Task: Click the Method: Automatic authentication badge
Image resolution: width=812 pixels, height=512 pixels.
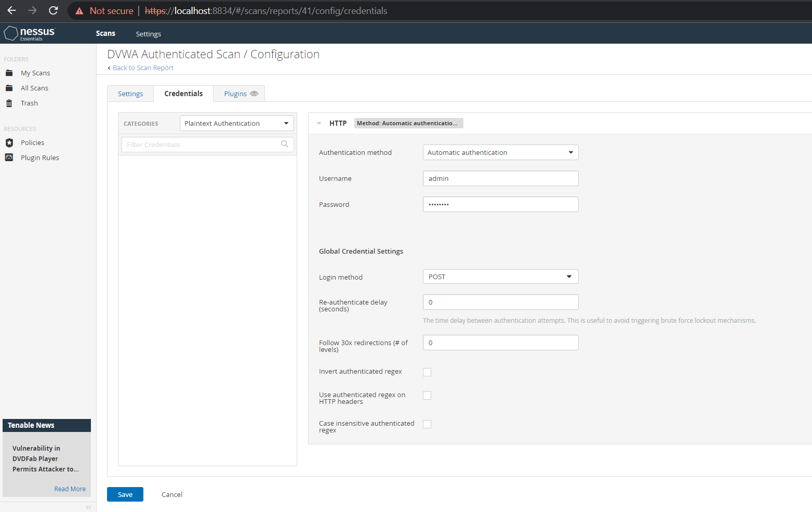Action: pyautogui.click(x=408, y=123)
